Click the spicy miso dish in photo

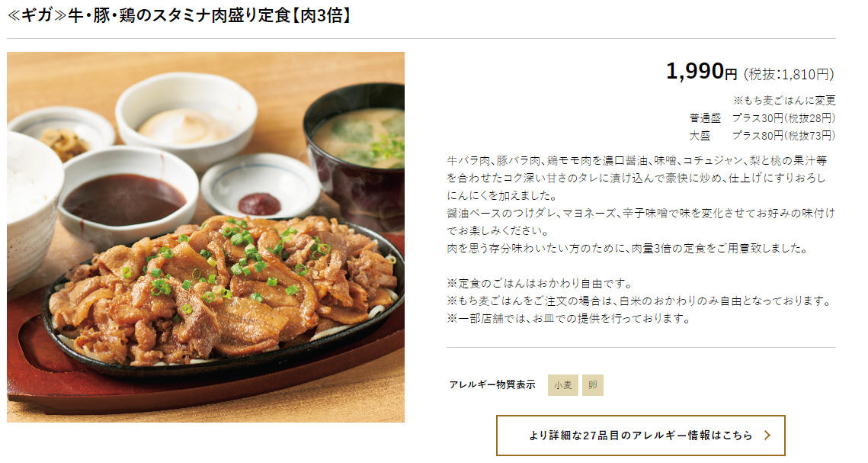(260, 185)
